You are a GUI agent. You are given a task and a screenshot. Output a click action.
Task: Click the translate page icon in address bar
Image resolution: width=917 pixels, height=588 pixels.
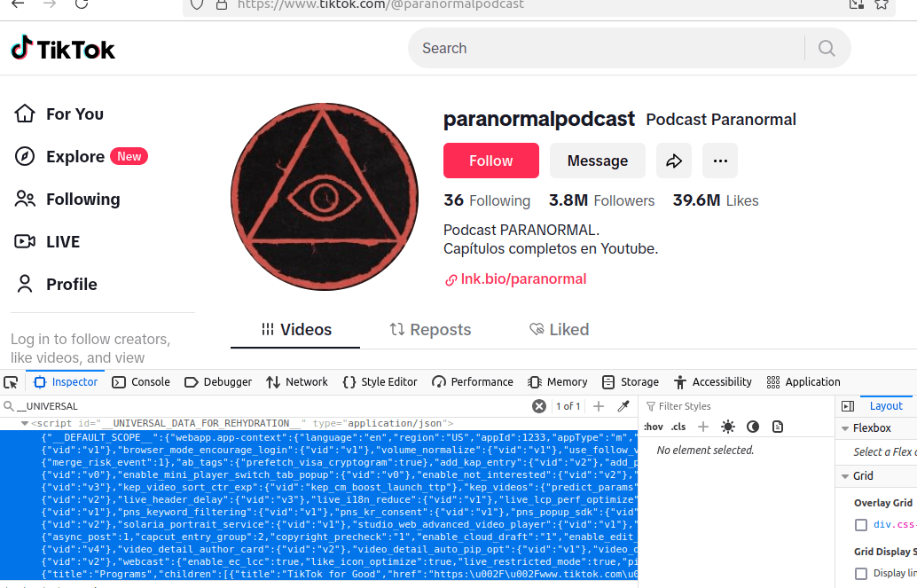856,4
